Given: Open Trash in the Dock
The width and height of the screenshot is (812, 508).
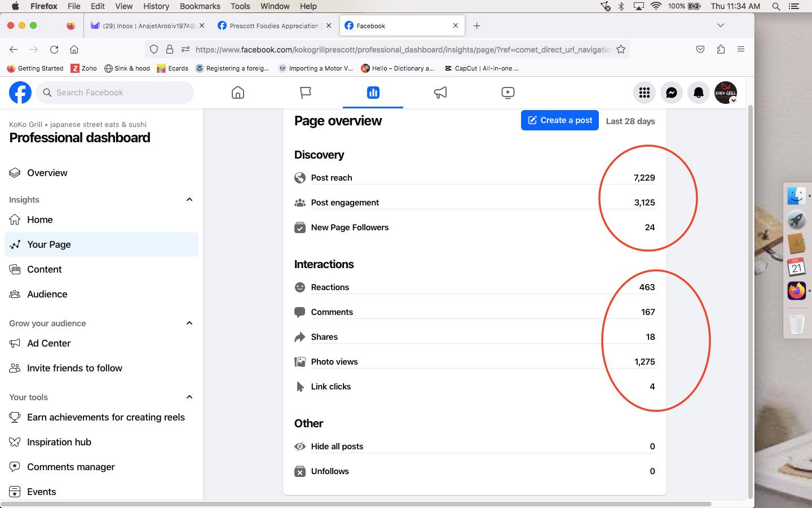Looking at the screenshot, I should 796,325.
